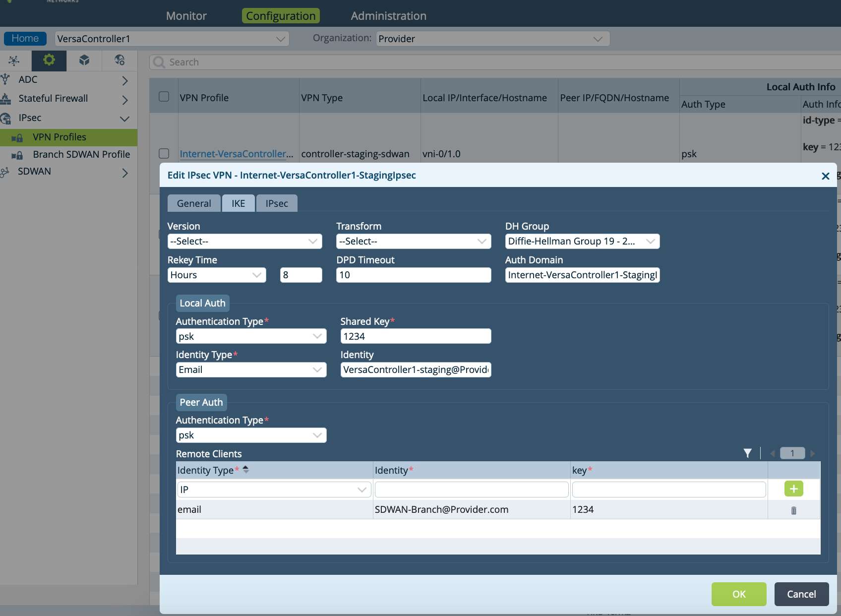Open Local Auth Authentication Type dropdown
The width and height of the screenshot is (841, 616).
point(251,336)
